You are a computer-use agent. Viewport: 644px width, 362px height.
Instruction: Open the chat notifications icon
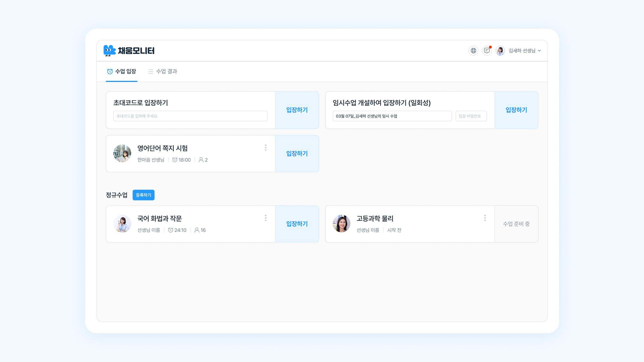click(x=487, y=51)
